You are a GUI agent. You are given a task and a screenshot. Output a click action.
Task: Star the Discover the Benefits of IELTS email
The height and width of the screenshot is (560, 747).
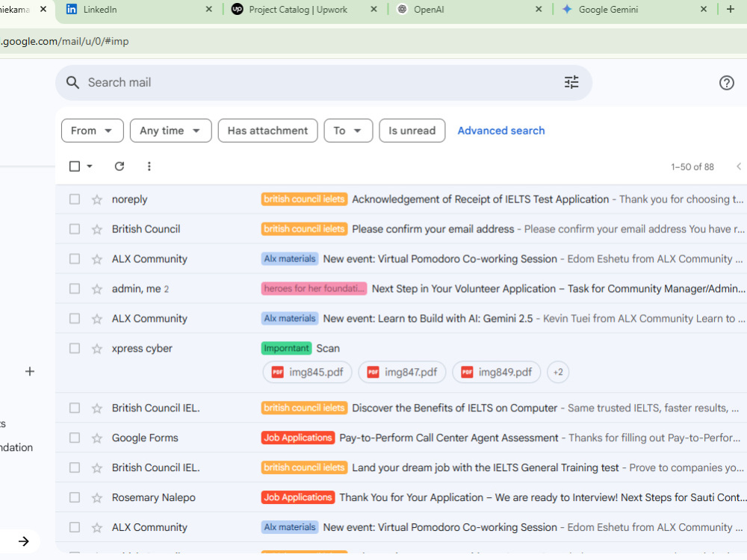(97, 408)
